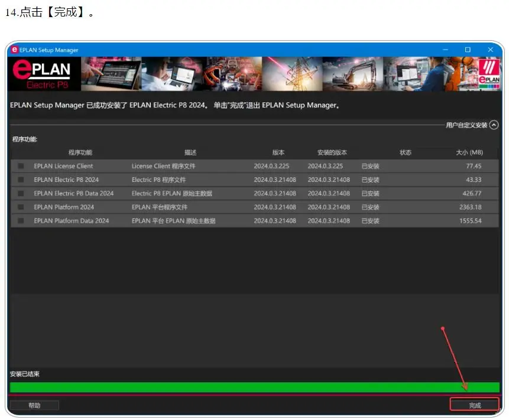Click banner photo of power transmission tower
This screenshot has height=420, width=509.
(292, 74)
